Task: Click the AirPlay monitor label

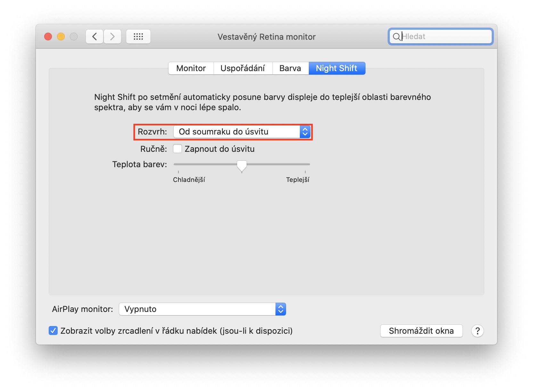Action: (x=83, y=309)
